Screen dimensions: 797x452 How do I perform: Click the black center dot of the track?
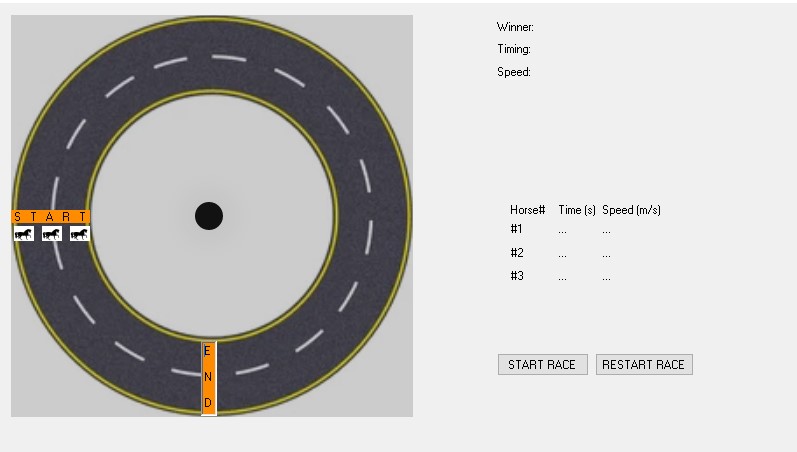pos(209,216)
